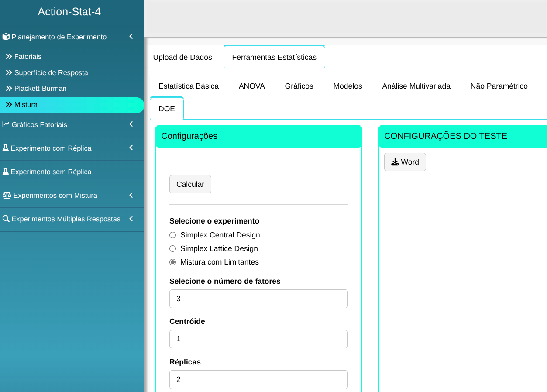The image size is (547, 392).
Task: Select the Mistura com Limitantes radio button
Action: pos(172,262)
